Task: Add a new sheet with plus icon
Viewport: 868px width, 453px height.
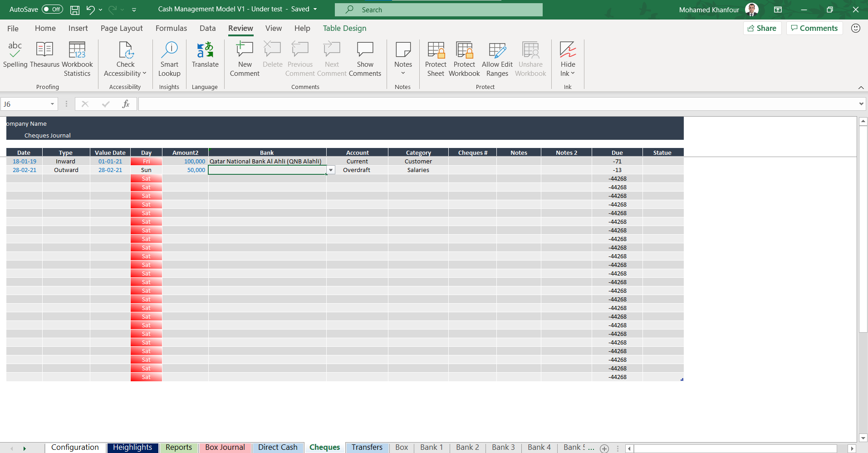Action: pos(604,448)
